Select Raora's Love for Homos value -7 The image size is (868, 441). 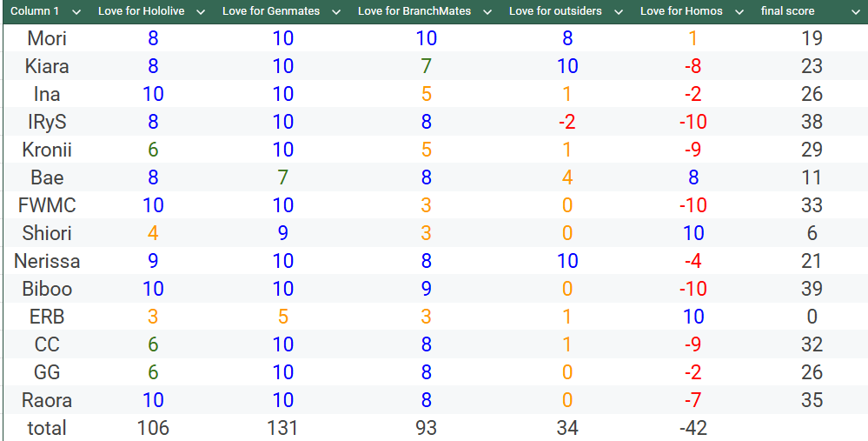pos(693,400)
